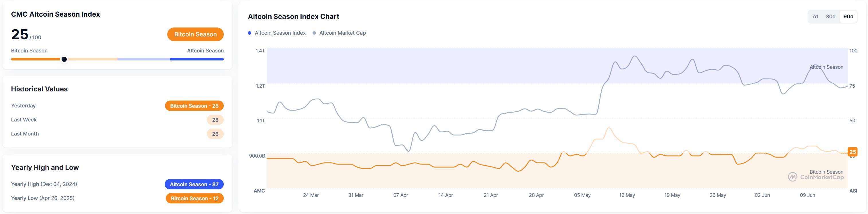Image resolution: width=868 pixels, height=214 pixels.
Task: Click the blue Altcoin Season slider segment
Action: pyautogui.click(x=197, y=59)
